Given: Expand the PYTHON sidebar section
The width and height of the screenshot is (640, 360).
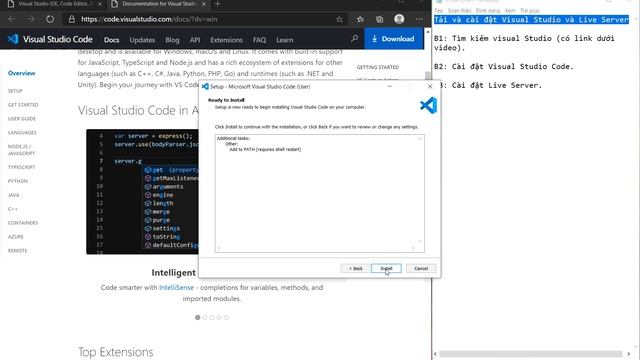Looking at the screenshot, I should click(x=18, y=181).
